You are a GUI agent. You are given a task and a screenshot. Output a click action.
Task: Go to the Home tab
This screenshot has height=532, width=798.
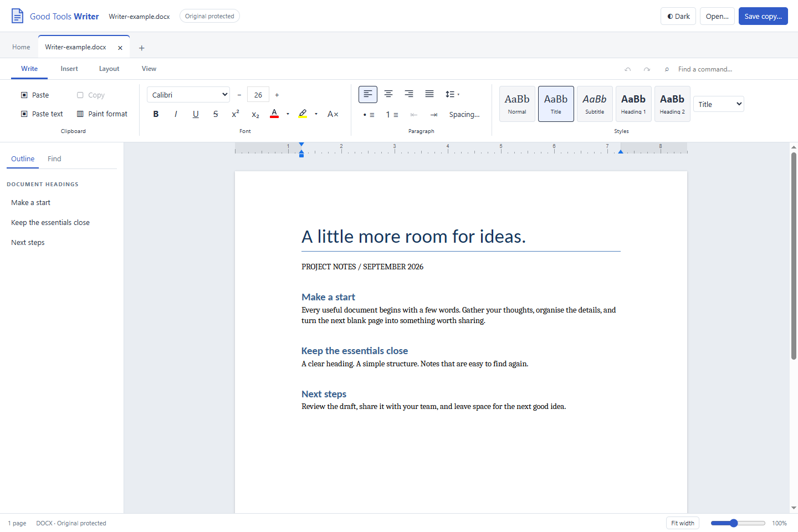21,47
